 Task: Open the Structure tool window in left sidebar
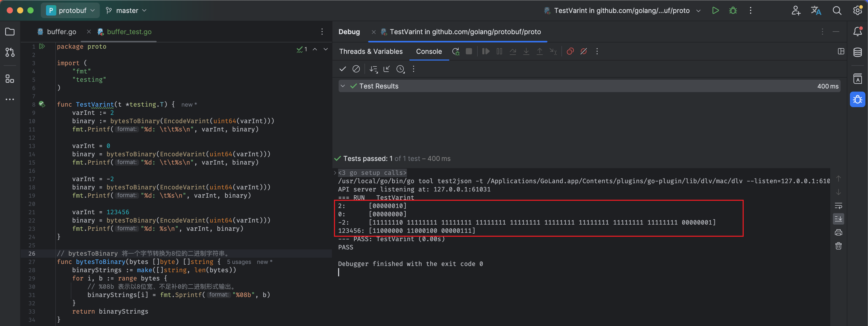point(10,79)
